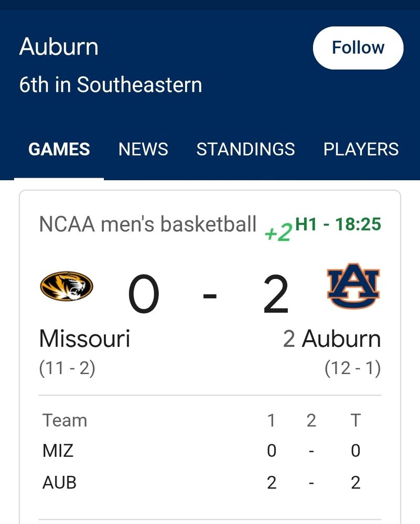Viewport: 420px width, 524px height.
Task: Select the GAMES tab
Action: 59,149
